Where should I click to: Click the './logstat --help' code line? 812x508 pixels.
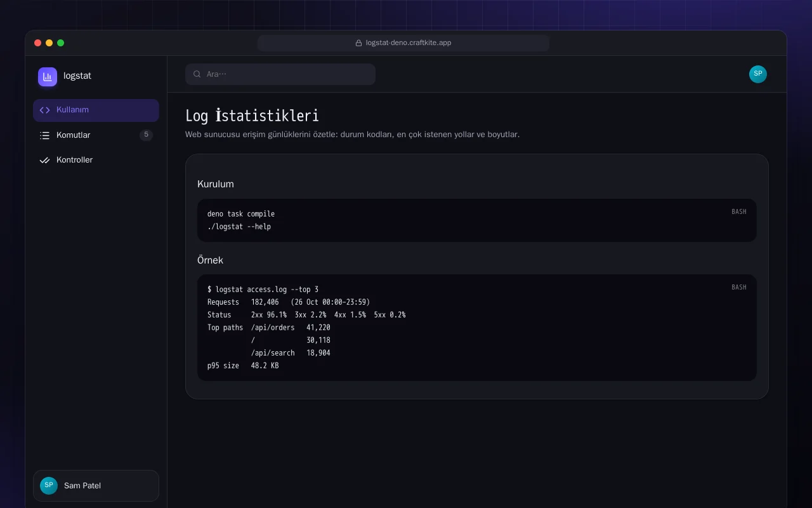pos(239,227)
